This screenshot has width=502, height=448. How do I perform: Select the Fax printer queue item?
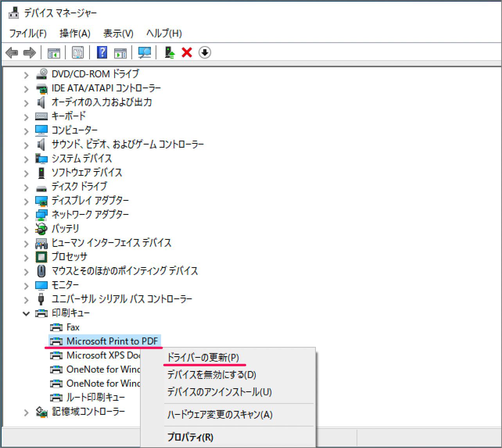pos(73,327)
